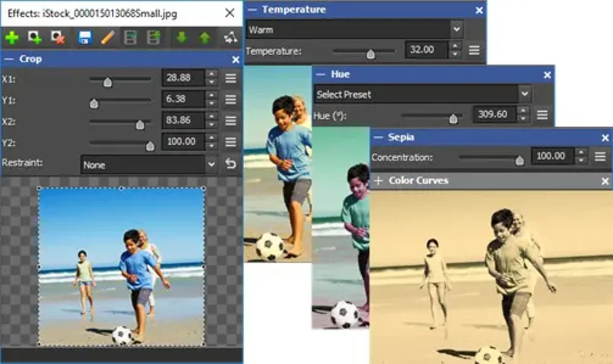Viewport: 613px width, 364px height.
Task: Open the hamburger menu for Y1
Action: [231, 99]
